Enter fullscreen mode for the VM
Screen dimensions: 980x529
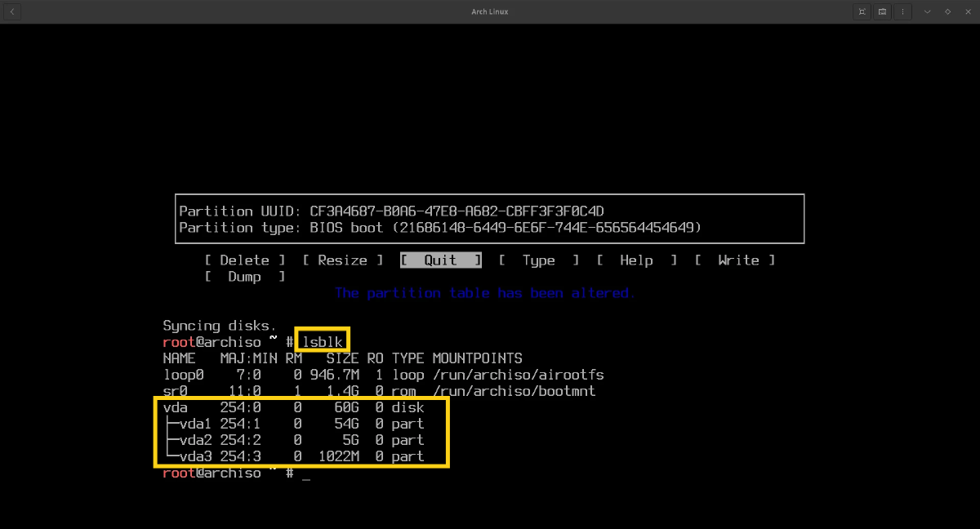pyautogui.click(x=862, y=11)
